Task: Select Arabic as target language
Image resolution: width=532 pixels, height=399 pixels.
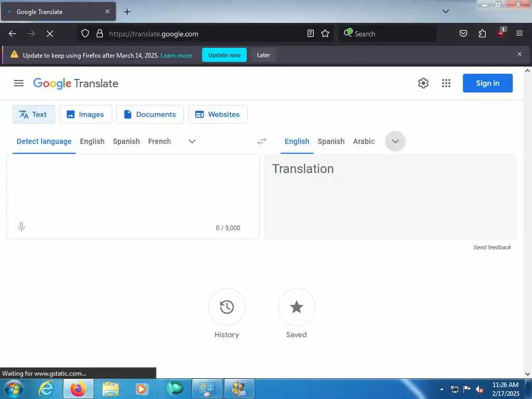Action: (364, 141)
